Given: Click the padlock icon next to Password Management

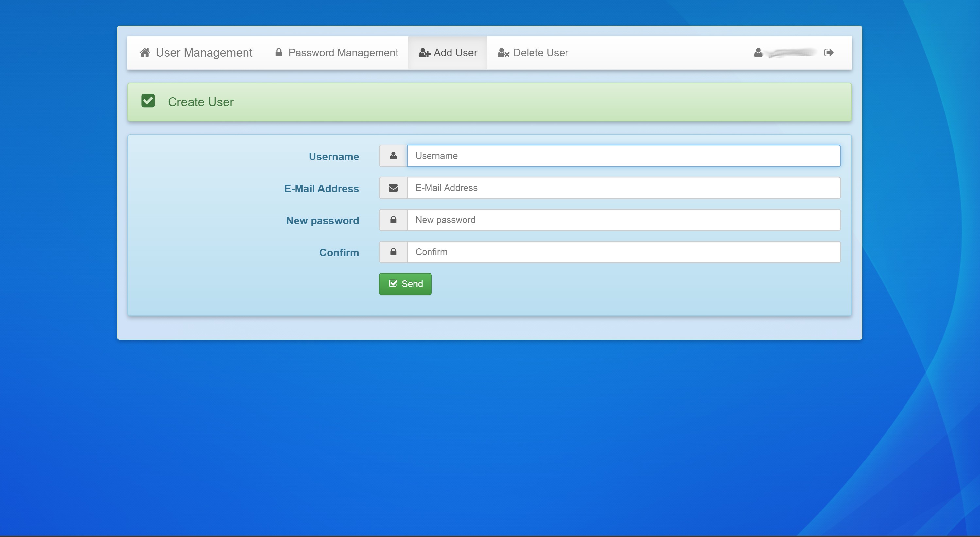Looking at the screenshot, I should [278, 53].
